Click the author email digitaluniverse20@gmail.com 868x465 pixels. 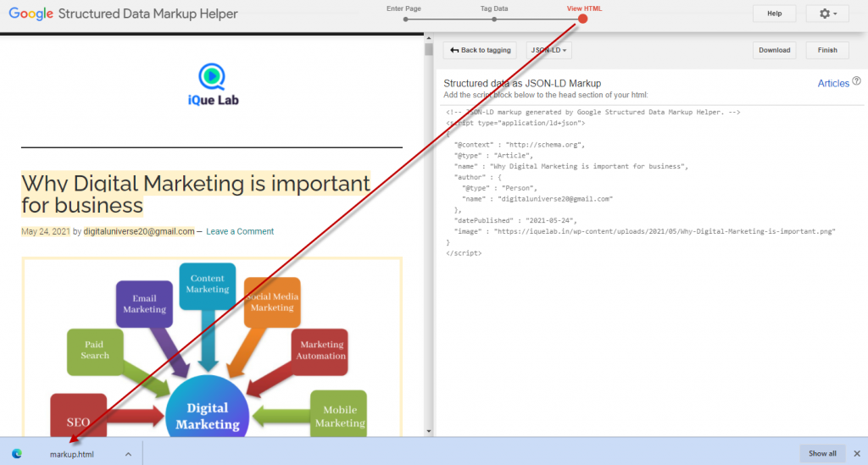[x=139, y=232]
